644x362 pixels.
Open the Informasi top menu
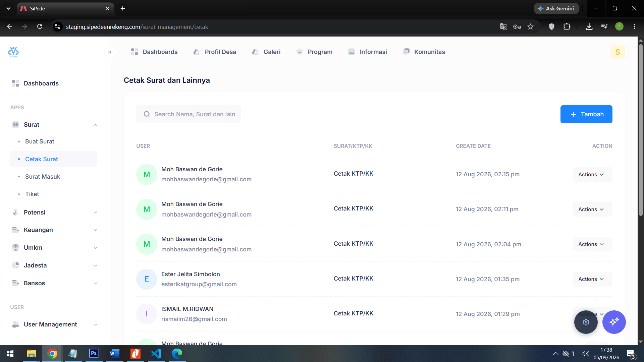pyautogui.click(x=368, y=52)
